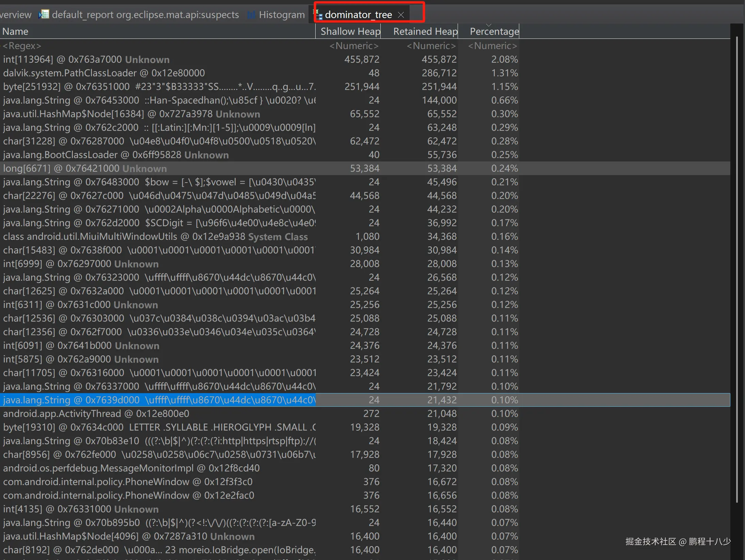The height and width of the screenshot is (560, 745).
Task: Click the default_report tab icon
Action: (x=44, y=14)
